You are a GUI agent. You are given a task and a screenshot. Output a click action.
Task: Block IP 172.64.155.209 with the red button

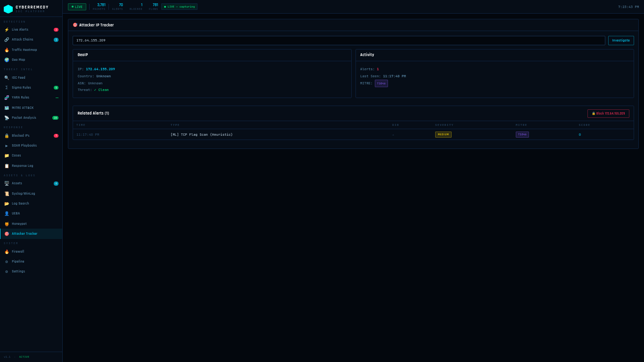click(x=608, y=114)
